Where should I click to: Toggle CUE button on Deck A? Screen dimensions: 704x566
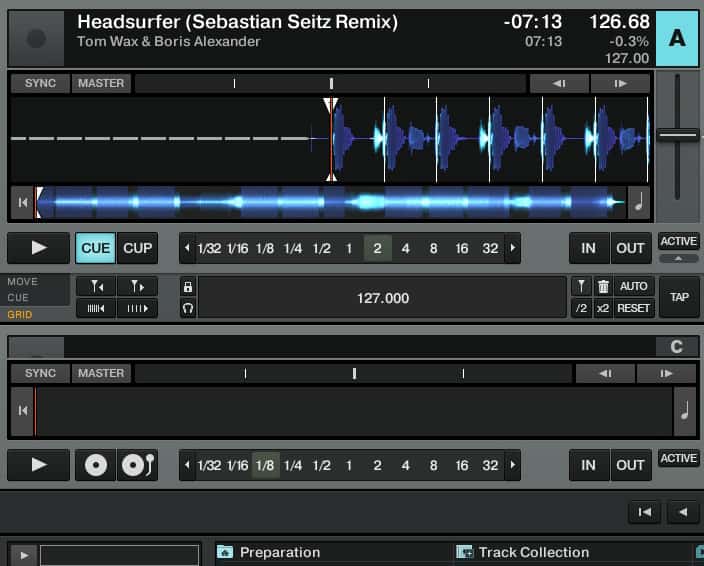point(96,248)
